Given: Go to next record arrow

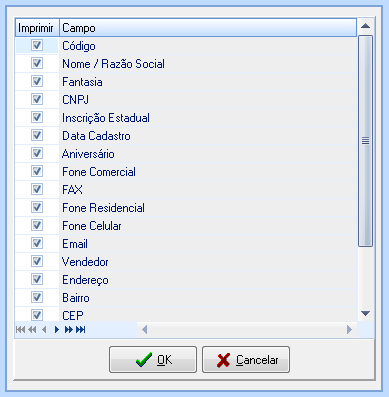Looking at the screenshot, I should coord(57,330).
